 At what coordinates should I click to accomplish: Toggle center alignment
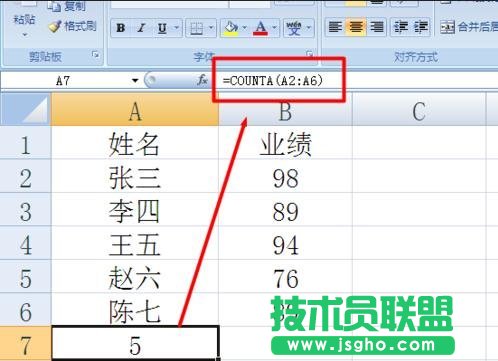(x=356, y=27)
